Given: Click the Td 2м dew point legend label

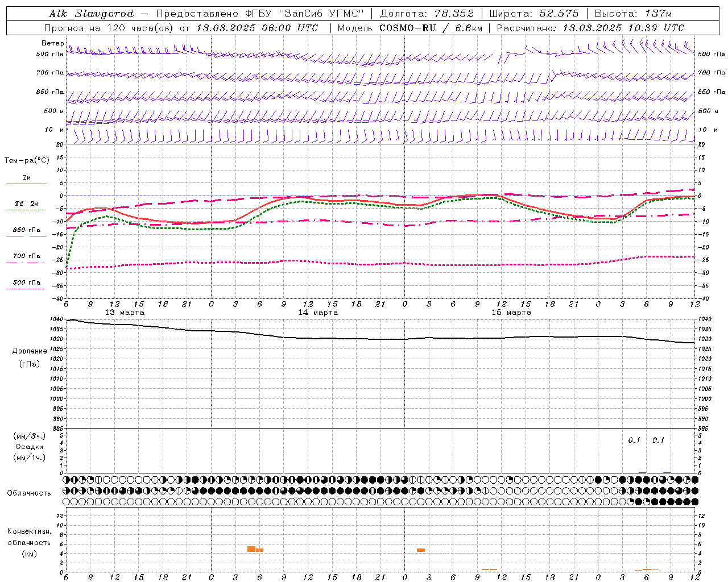Looking at the screenshot, I should (x=26, y=203).
